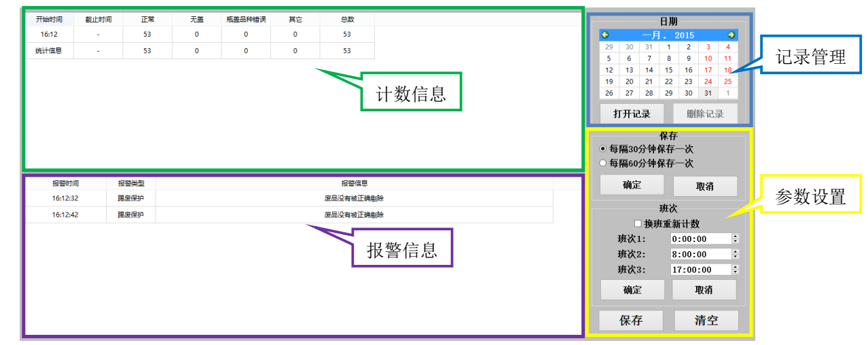Enable the 换班重新计数 checkbox

638,223
